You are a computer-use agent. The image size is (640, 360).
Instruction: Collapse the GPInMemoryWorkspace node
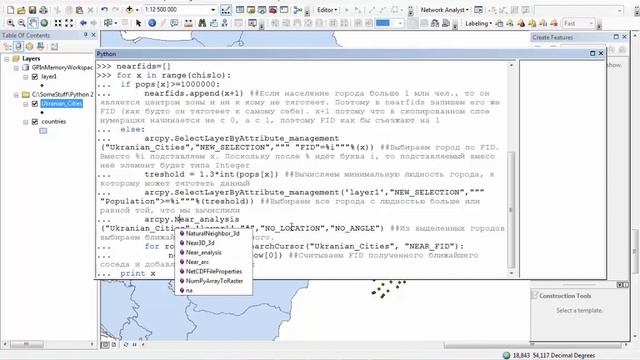pos(16,68)
